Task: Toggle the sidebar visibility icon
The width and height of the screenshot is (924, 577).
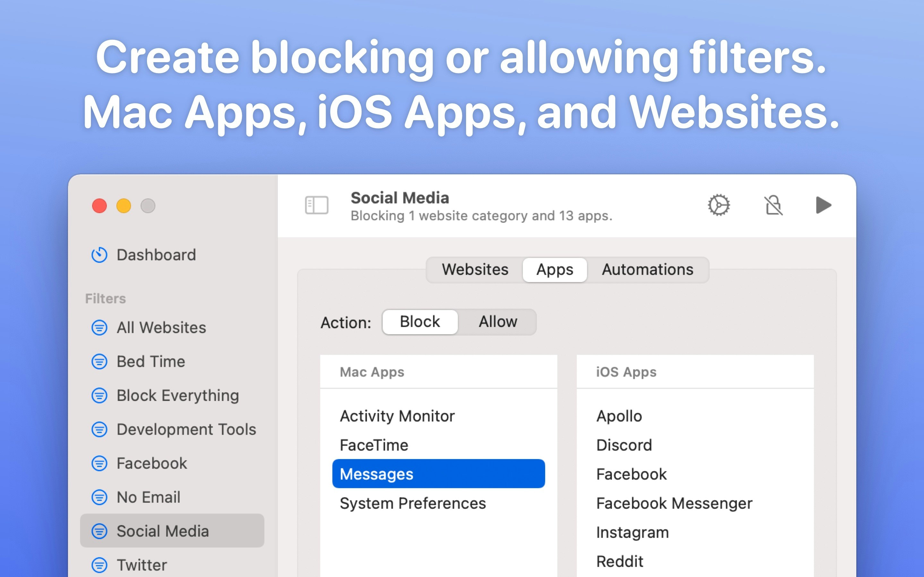Action: coord(317,205)
